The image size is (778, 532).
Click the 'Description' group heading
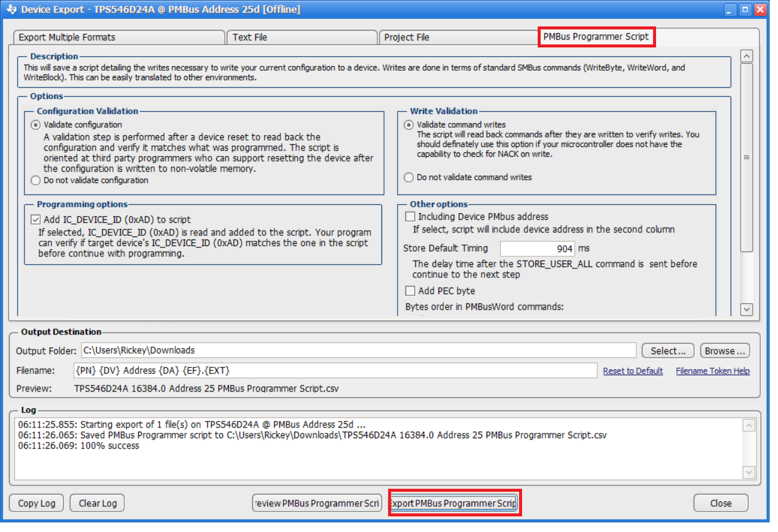point(55,56)
